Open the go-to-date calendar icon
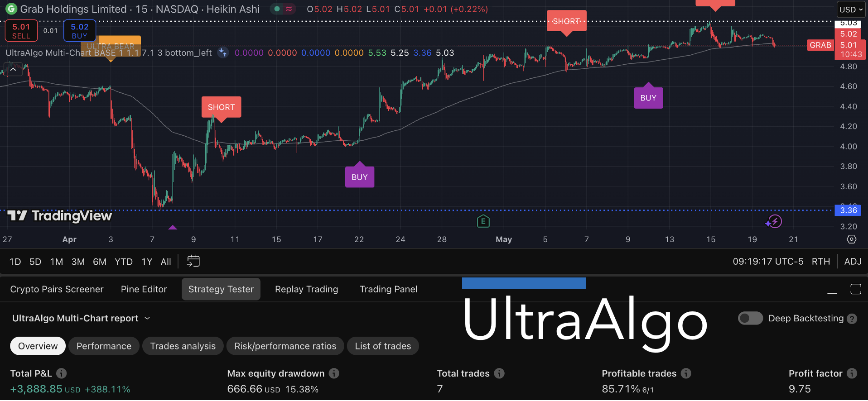This screenshot has height=401, width=868. pyautogui.click(x=193, y=261)
